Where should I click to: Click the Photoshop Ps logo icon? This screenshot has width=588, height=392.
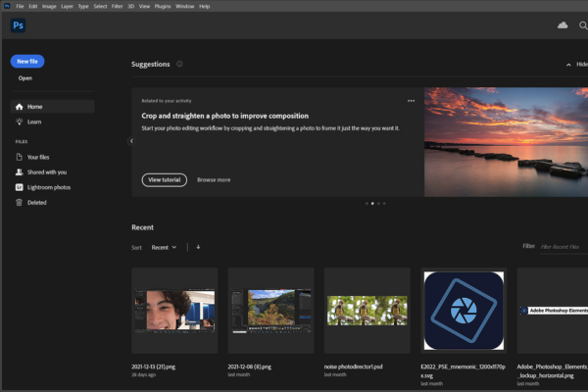point(18,25)
